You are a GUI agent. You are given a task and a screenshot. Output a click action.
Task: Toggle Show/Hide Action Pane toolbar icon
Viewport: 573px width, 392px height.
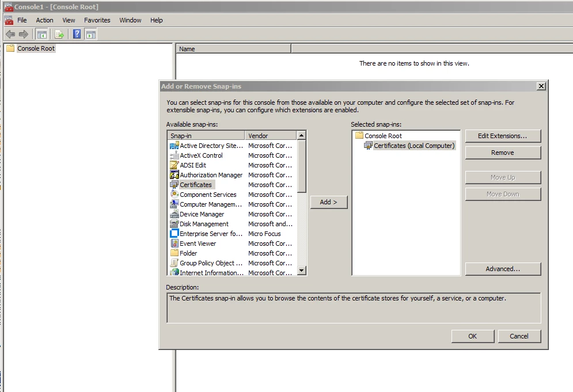click(90, 35)
